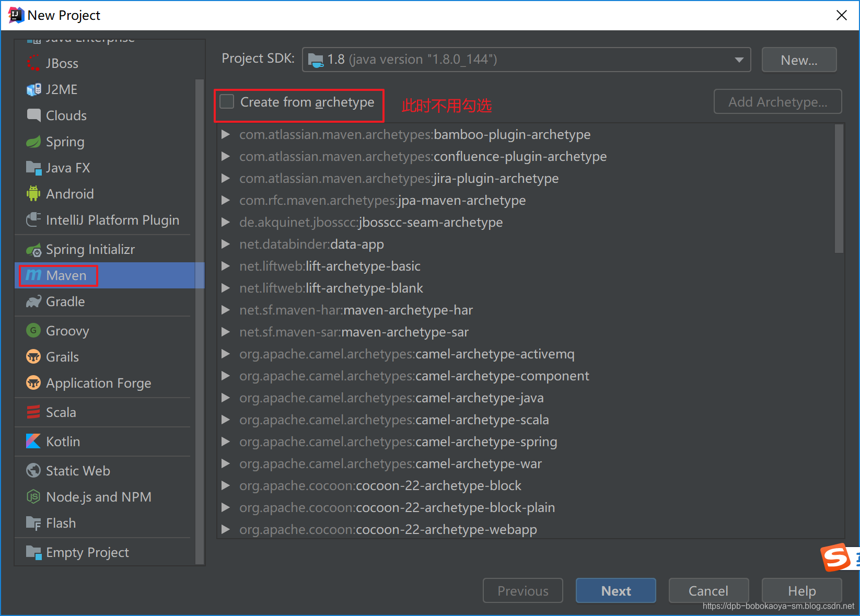Choose Empty Project type

[x=104, y=552]
